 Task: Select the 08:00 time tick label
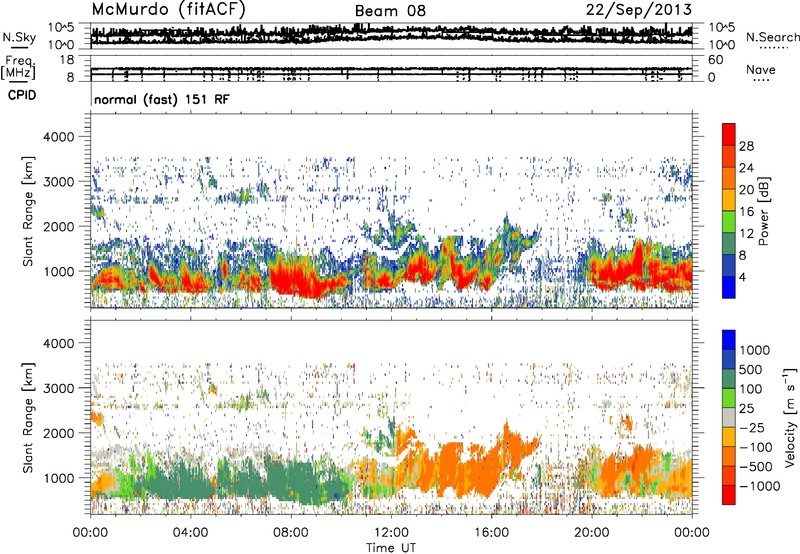(x=291, y=533)
